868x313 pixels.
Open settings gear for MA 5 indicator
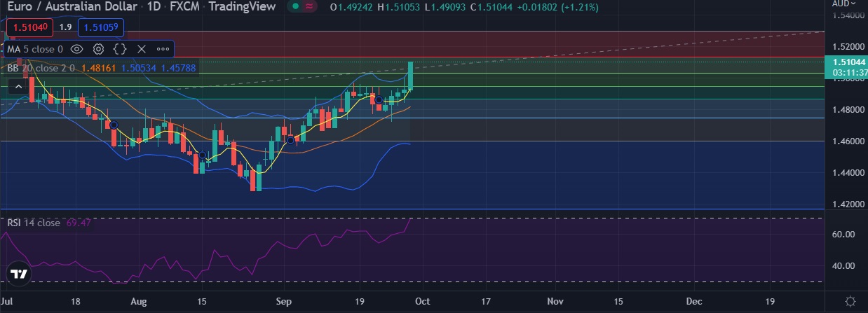pos(99,49)
